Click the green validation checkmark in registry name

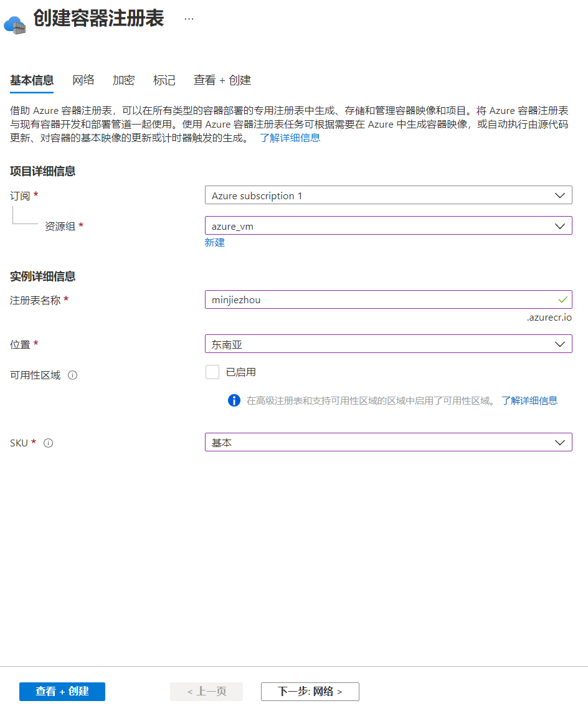click(x=562, y=299)
